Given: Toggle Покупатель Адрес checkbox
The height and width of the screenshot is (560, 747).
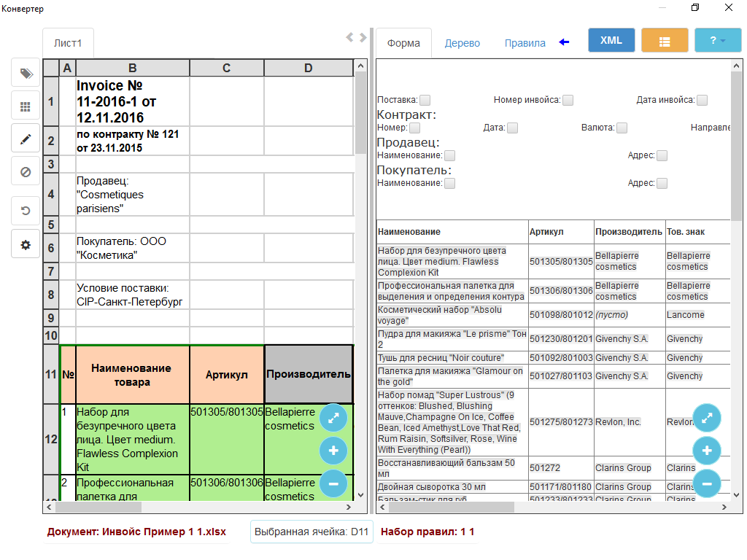Looking at the screenshot, I should 662,183.
